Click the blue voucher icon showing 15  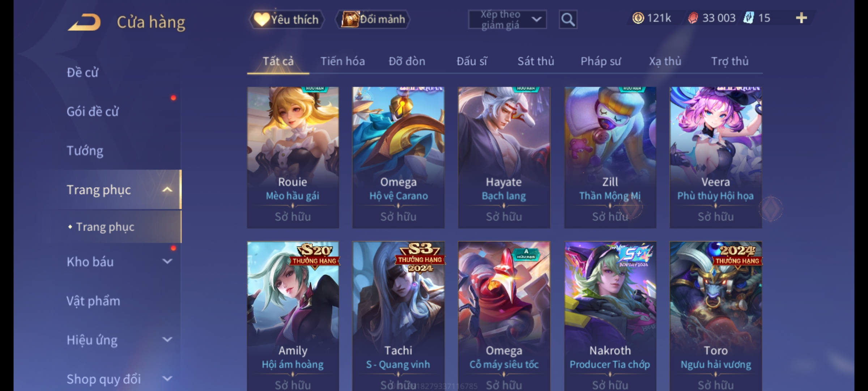pos(748,18)
